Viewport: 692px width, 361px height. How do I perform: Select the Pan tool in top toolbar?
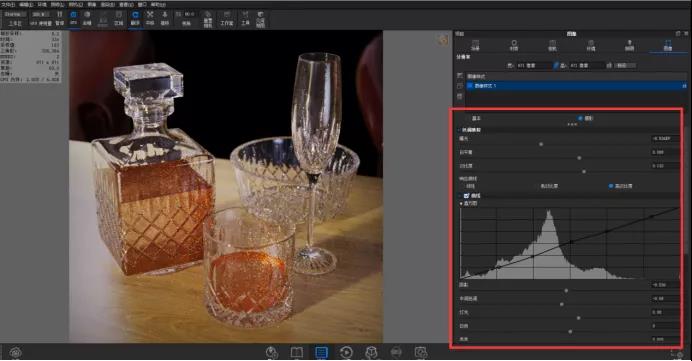tap(150, 18)
